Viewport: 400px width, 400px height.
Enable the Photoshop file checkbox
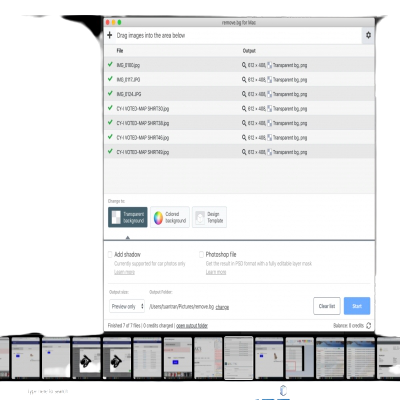(201, 255)
